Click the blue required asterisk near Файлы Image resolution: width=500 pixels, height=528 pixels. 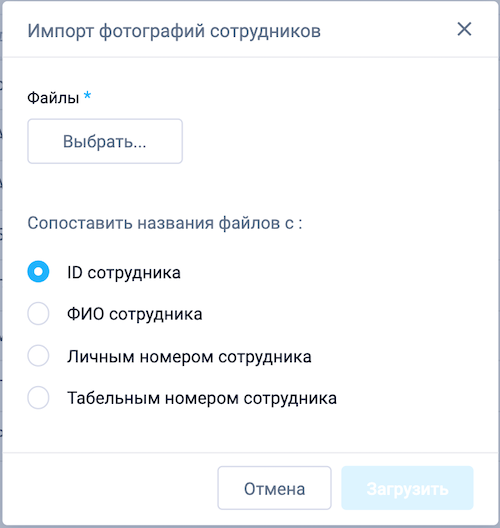(x=88, y=95)
